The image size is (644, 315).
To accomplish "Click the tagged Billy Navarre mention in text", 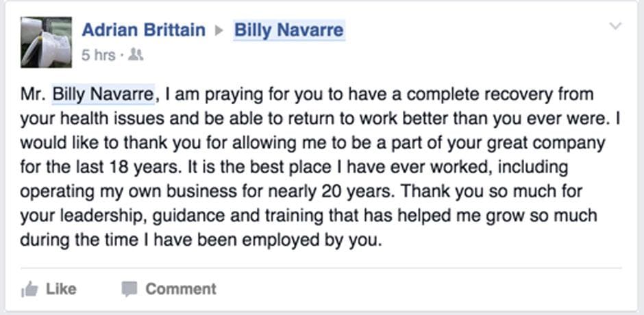I will (x=106, y=92).
